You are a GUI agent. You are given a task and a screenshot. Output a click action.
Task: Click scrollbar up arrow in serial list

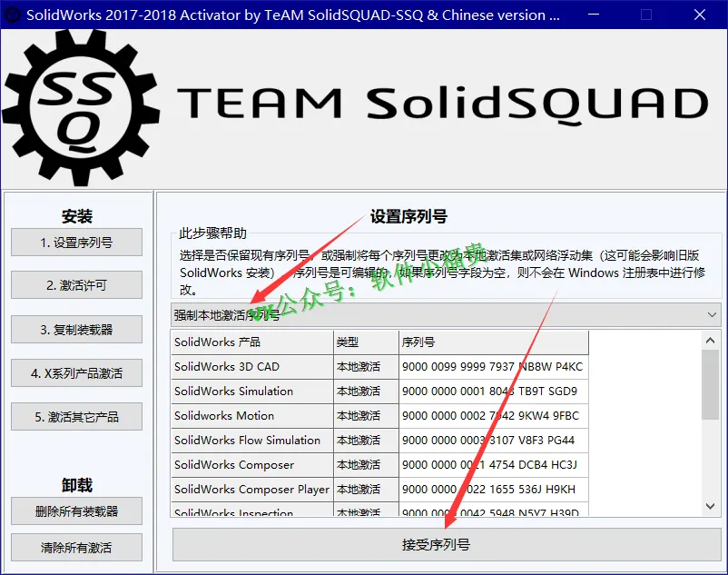click(x=710, y=341)
